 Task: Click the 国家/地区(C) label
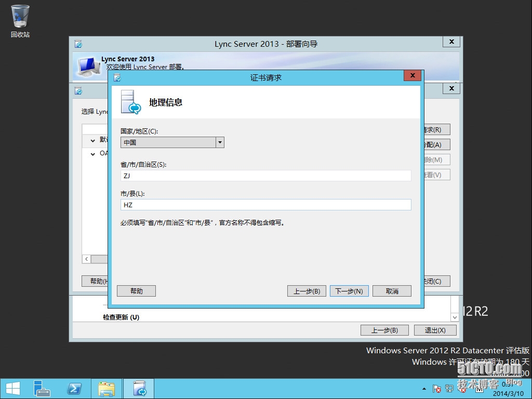coord(139,131)
